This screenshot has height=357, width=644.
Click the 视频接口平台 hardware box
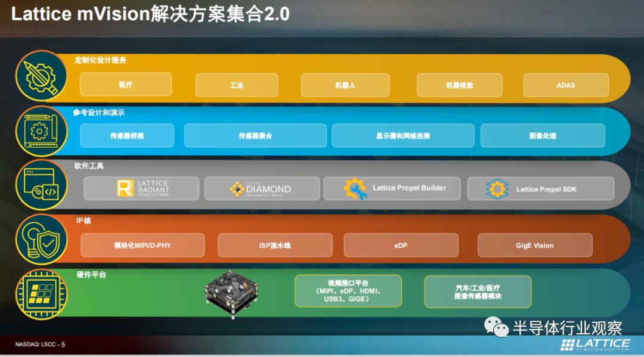click(348, 291)
